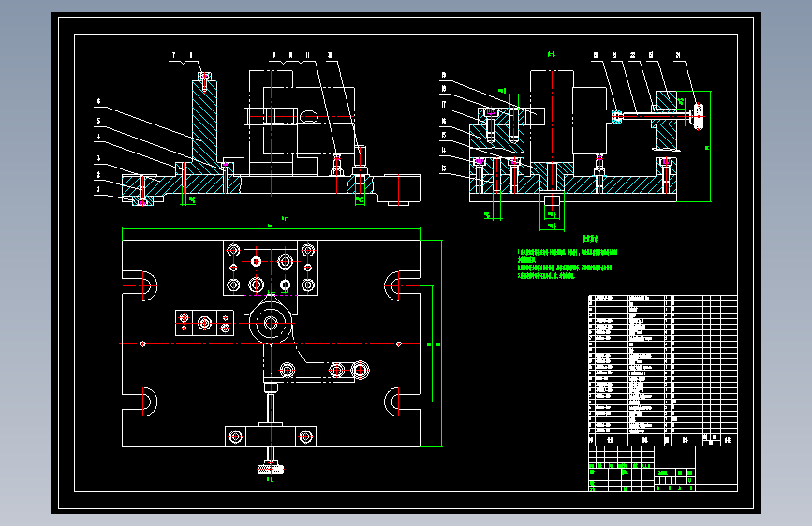
Task: Select the knurled knob at the right of the section view
Action: (x=698, y=116)
